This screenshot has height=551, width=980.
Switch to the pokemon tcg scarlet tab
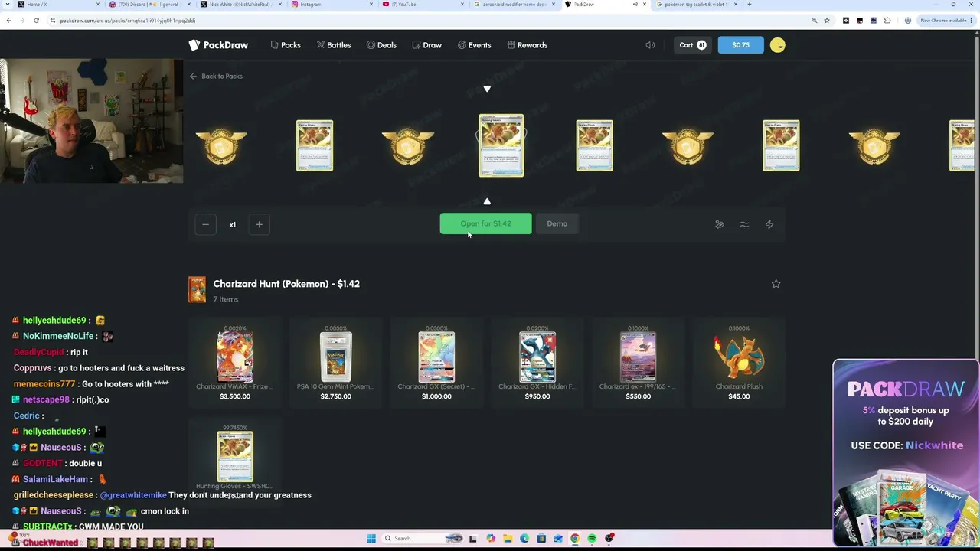[x=695, y=5]
